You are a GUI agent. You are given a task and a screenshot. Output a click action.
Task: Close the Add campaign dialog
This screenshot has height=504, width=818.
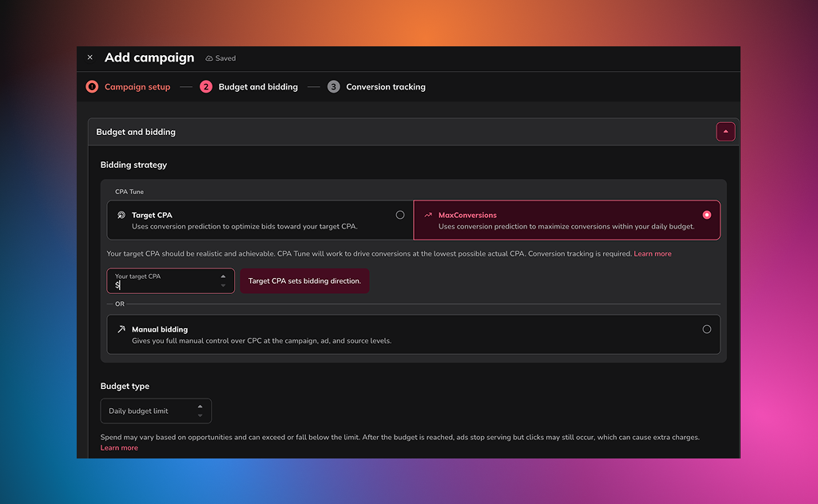pos(90,58)
